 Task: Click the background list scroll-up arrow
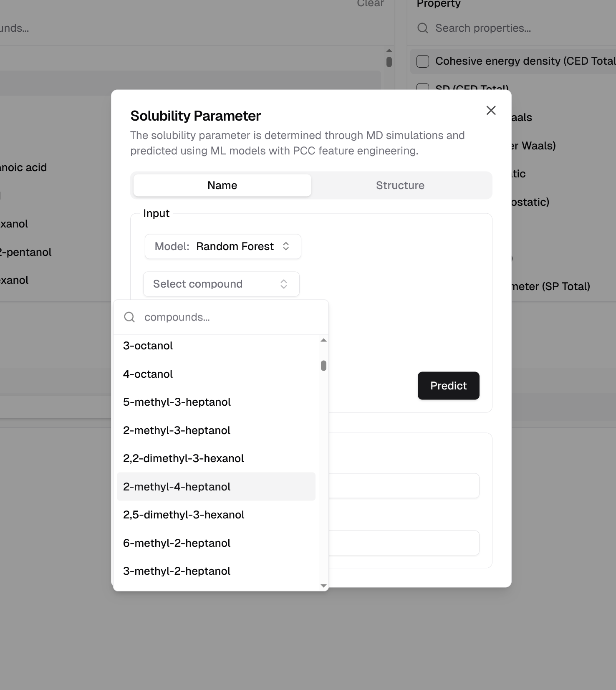coord(389,51)
